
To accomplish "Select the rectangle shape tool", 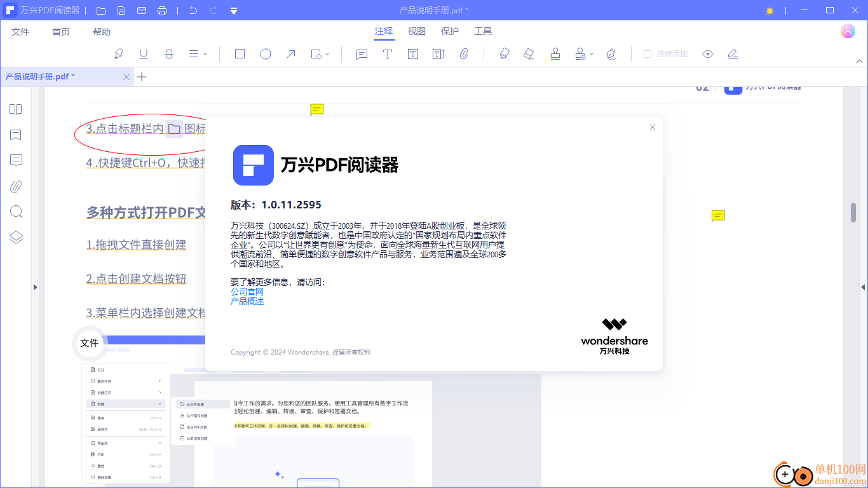I will [240, 54].
